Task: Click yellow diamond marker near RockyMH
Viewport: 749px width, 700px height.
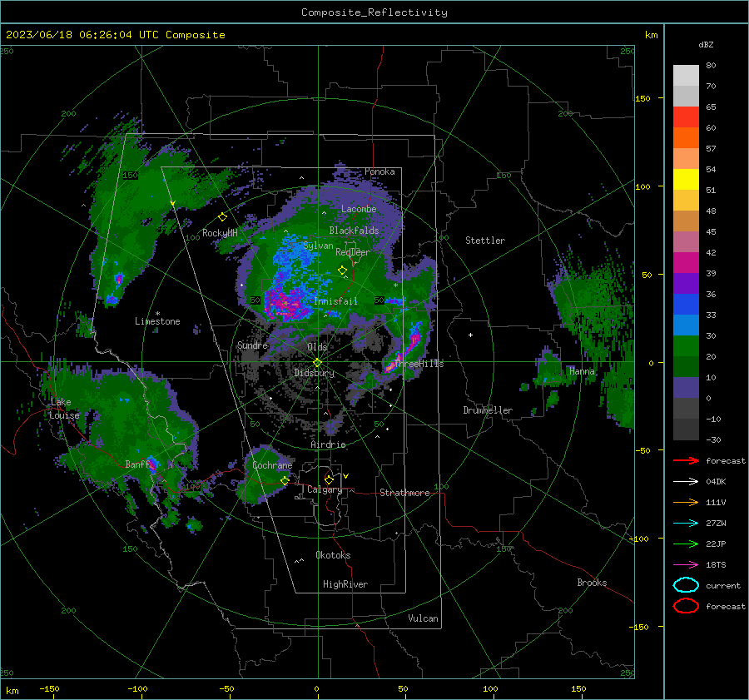Action: [x=222, y=217]
